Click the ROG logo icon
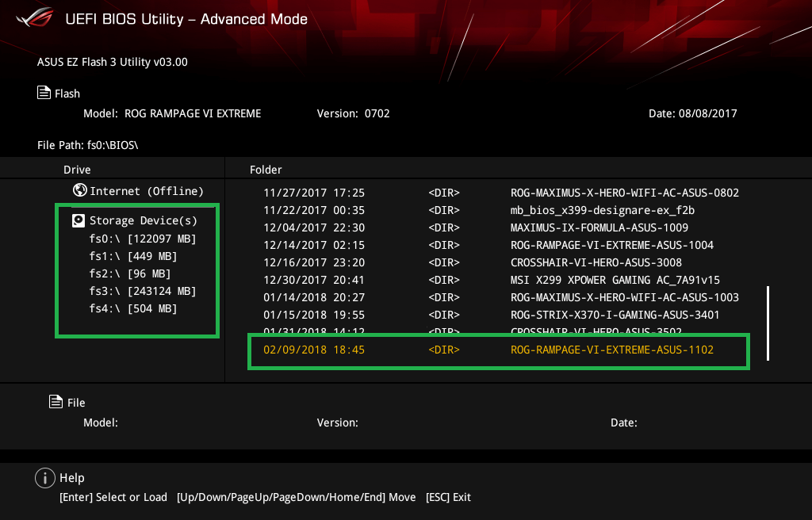The width and height of the screenshot is (812, 520). click(x=35, y=17)
